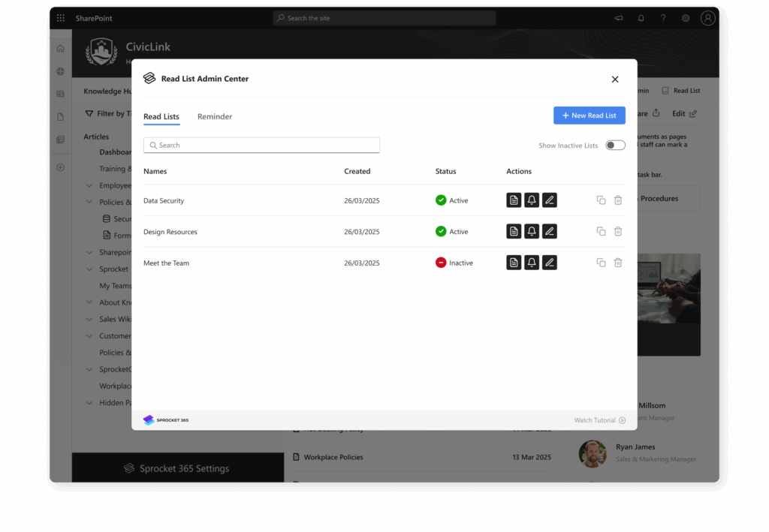
Task: Toggle Show Inactive Lists switch
Action: (615, 146)
